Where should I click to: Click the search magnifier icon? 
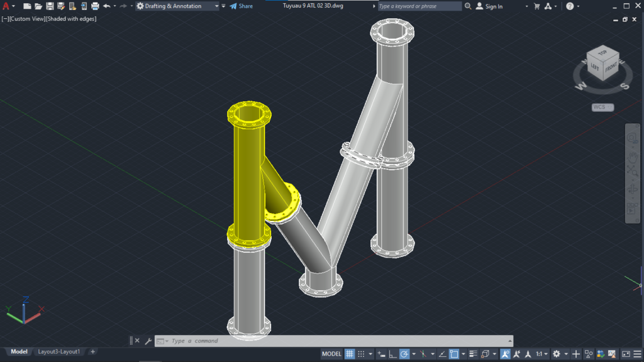pyautogui.click(x=468, y=6)
